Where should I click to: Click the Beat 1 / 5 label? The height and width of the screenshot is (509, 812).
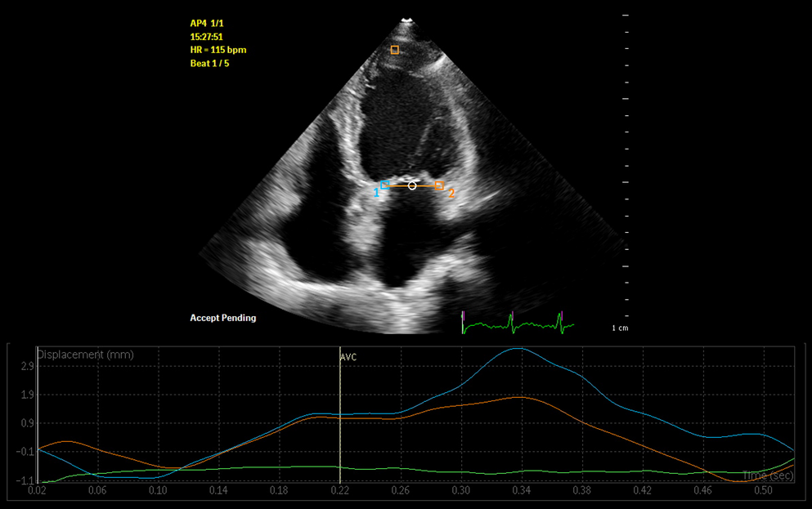[209, 63]
